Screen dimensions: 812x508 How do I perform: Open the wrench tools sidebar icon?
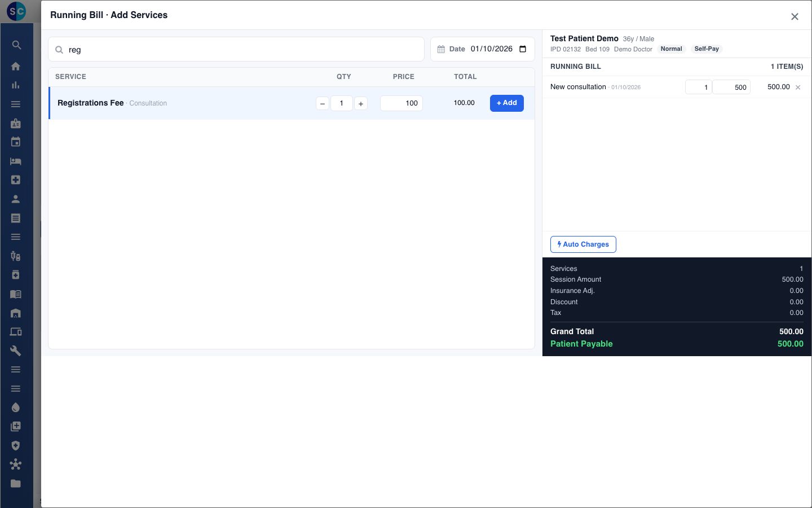coord(16,351)
